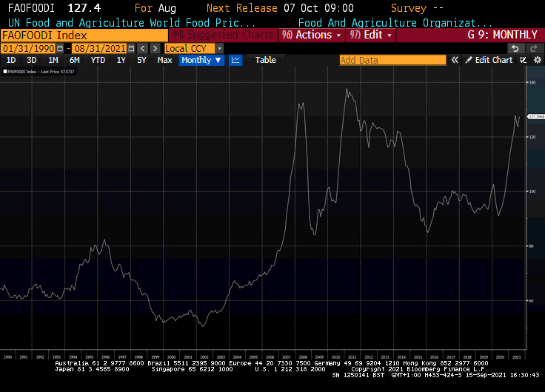Click the Edit Chart button

point(489,60)
